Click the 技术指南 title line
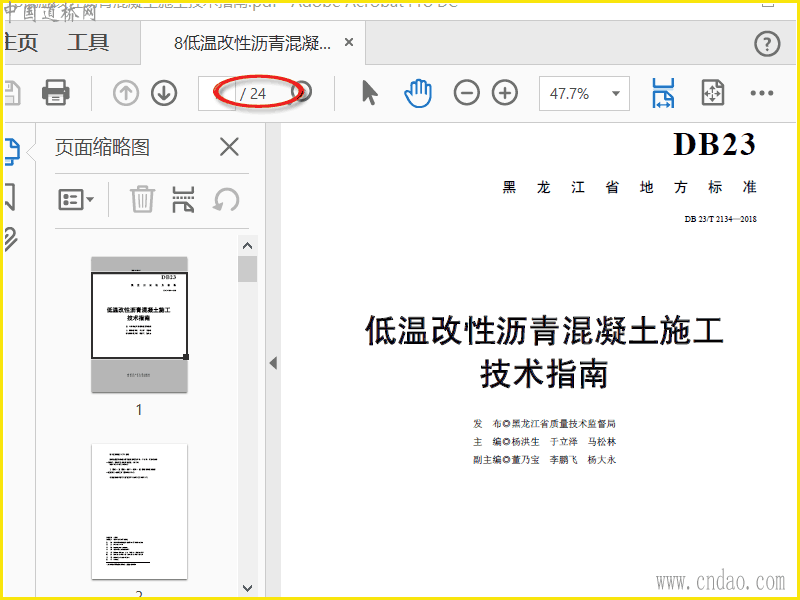The width and height of the screenshot is (800, 600). click(x=544, y=374)
